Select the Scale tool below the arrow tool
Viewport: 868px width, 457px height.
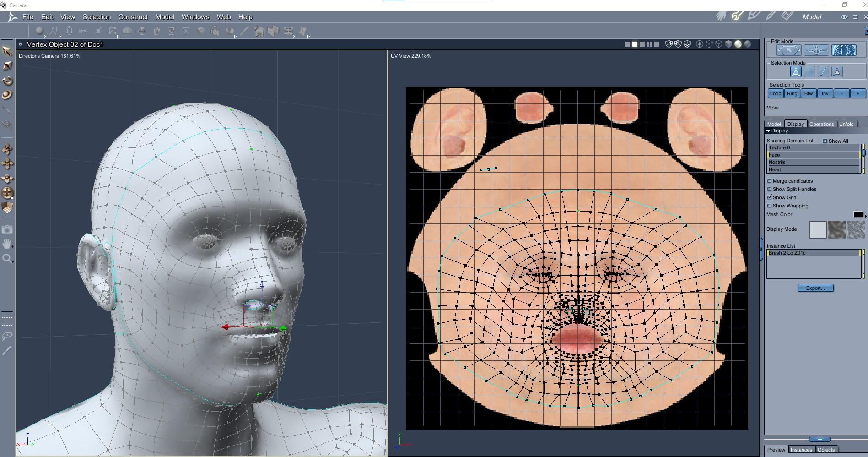coord(7,66)
